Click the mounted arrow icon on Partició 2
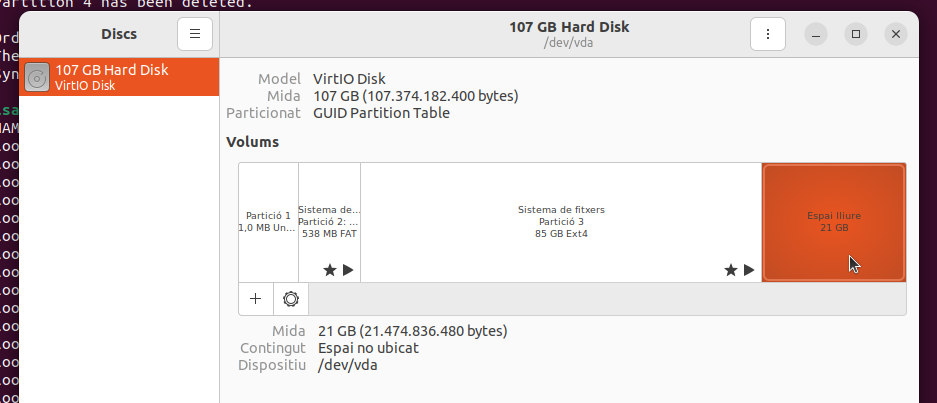This screenshot has height=403, width=937. tap(348, 270)
